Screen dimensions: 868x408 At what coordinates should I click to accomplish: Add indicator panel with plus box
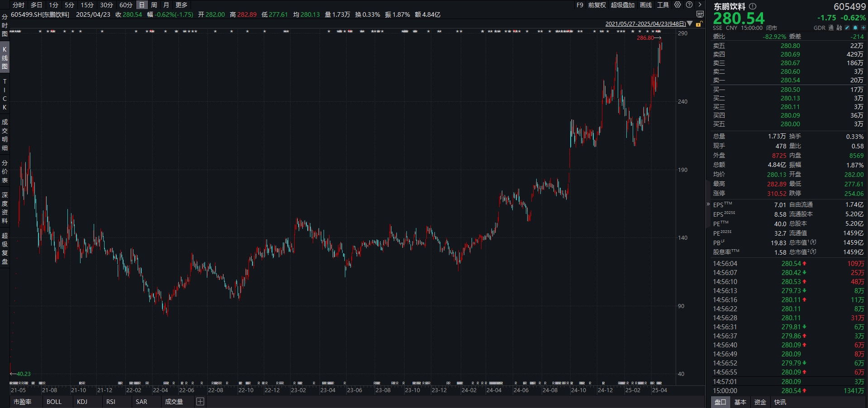[x=200, y=402]
